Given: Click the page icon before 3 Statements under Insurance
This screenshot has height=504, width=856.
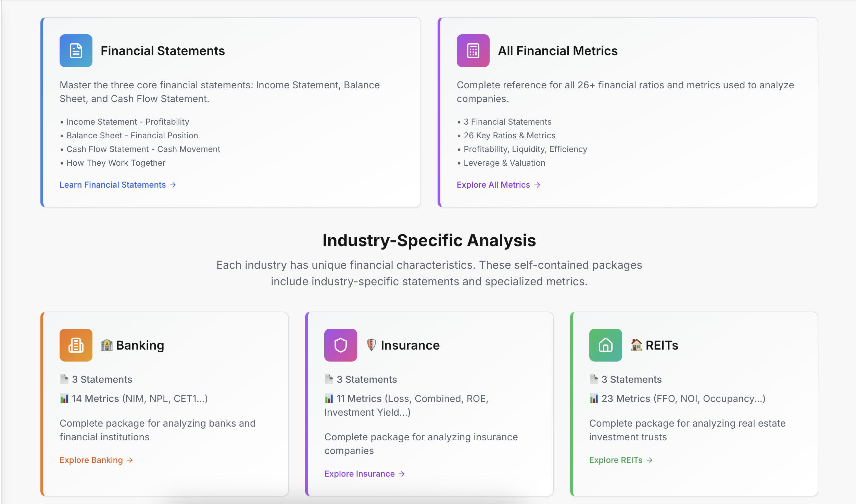Looking at the screenshot, I should (x=328, y=379).
